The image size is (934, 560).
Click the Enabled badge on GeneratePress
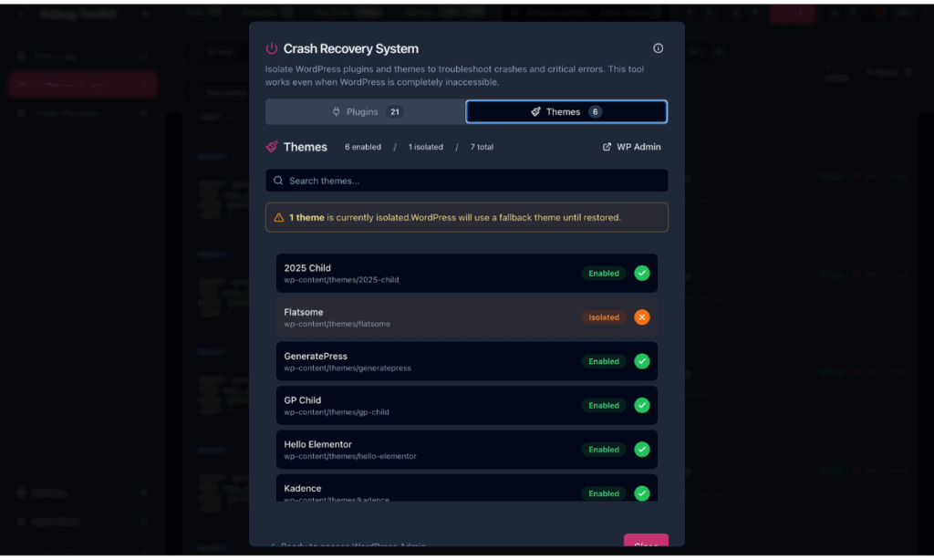pos(604,361)
